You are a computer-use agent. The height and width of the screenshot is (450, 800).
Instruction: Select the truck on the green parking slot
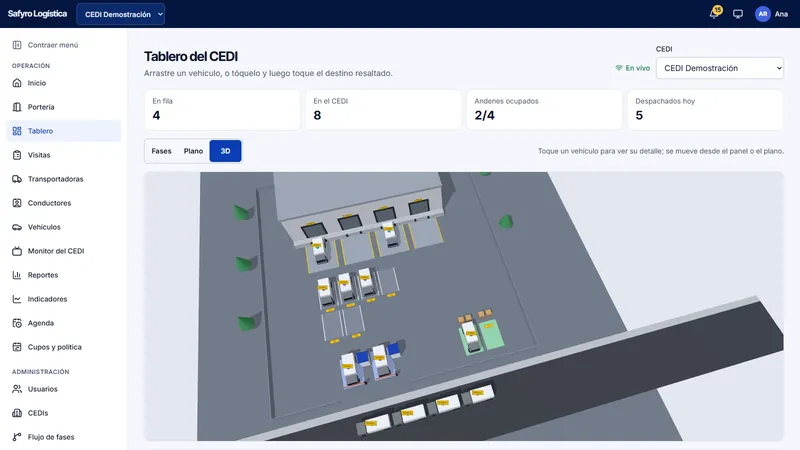point(471,337)
